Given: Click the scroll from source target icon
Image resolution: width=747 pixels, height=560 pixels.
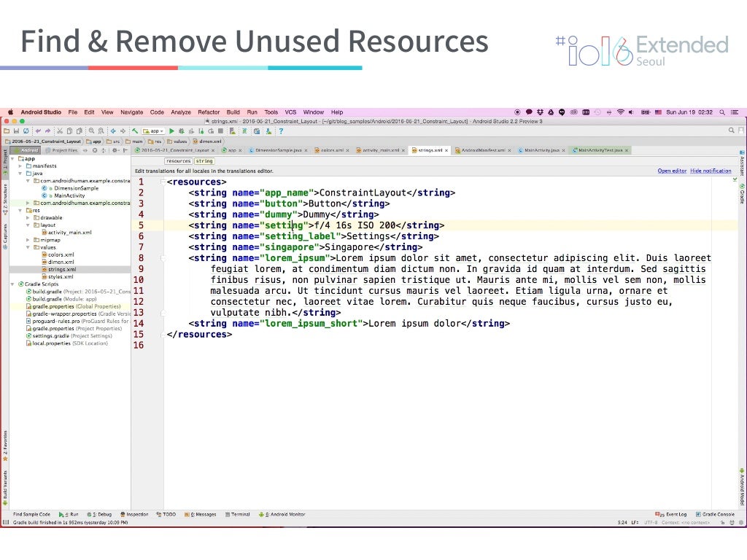Looking at the screenshot, I should [x=95, y=150].
